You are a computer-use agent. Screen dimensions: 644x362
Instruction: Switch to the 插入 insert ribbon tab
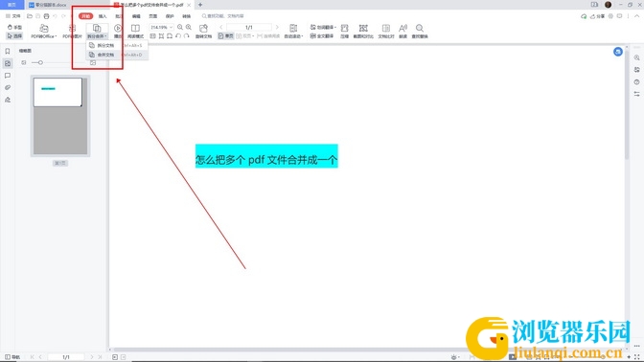(103, 16)
